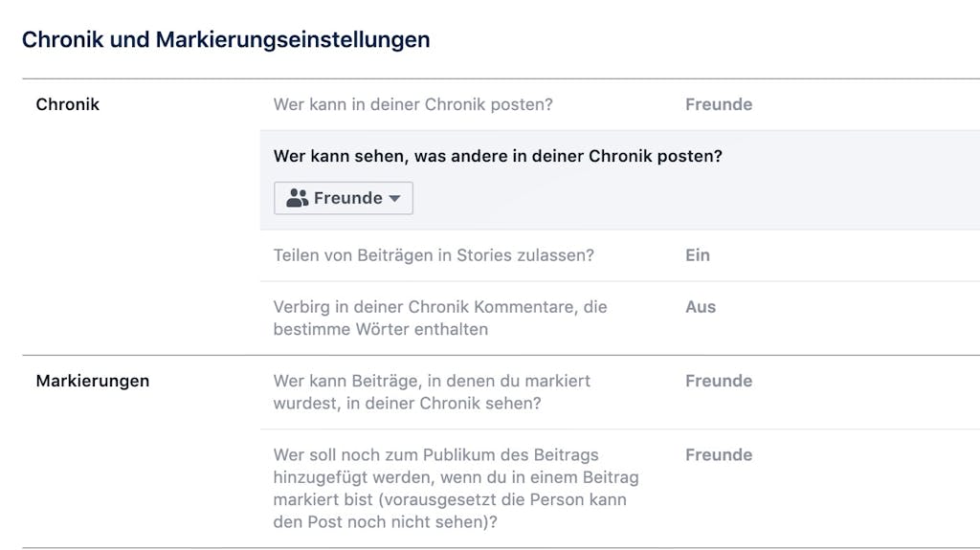
Task: Click Freunde value for tagged posts visibility
Action: pyautogui.click(x=719, y=381)
